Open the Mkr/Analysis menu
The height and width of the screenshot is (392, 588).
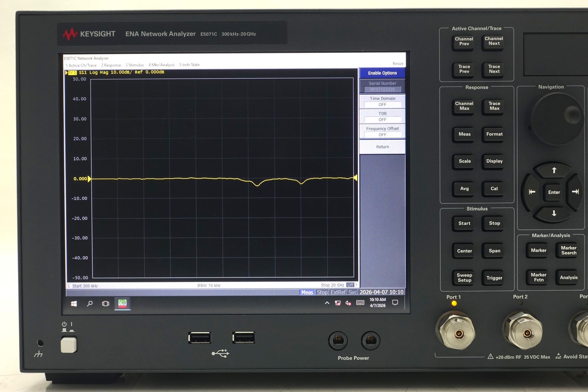[x=161, y=65]
